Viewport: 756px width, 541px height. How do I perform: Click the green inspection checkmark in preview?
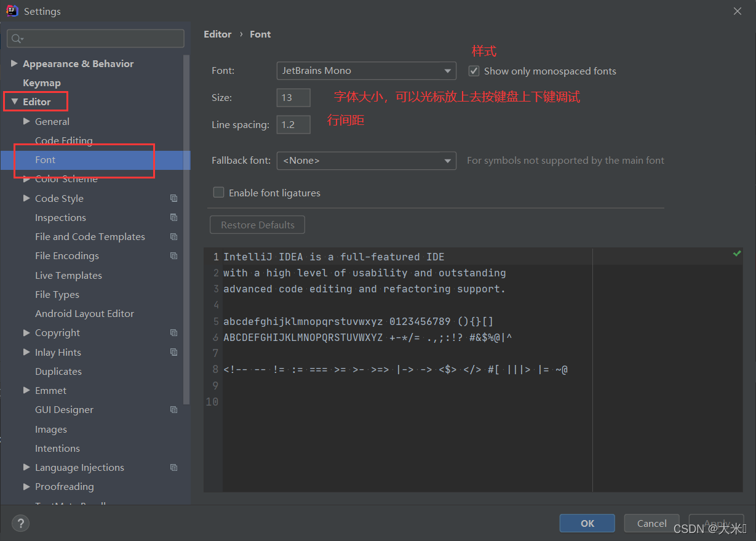click(737, 254)
